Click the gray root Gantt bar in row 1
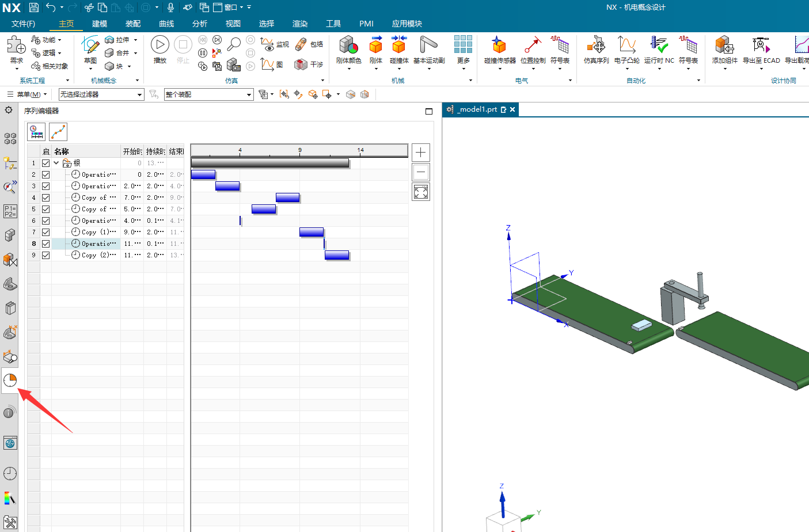 [x=270, y=163]
